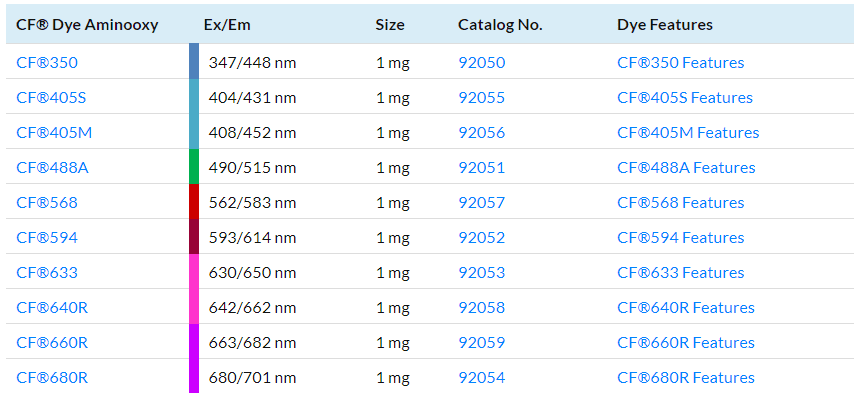Open CF®680R Features link
Screen dimensions: 857x401
686,378
